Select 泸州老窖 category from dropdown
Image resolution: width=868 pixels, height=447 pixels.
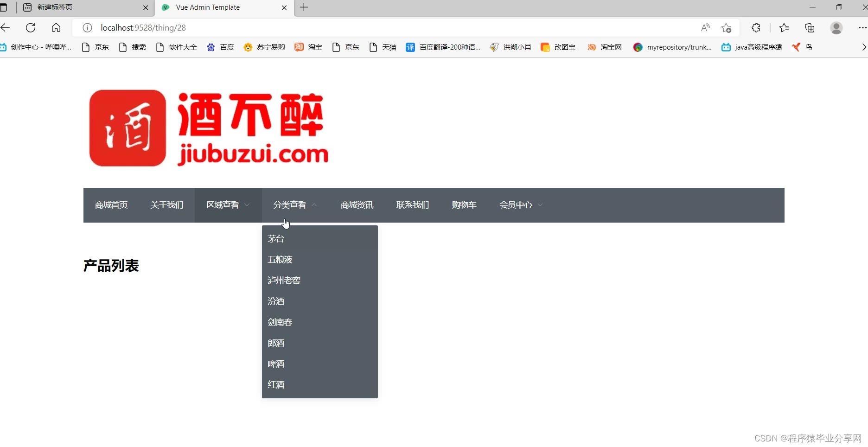click(x=320, y=281)
